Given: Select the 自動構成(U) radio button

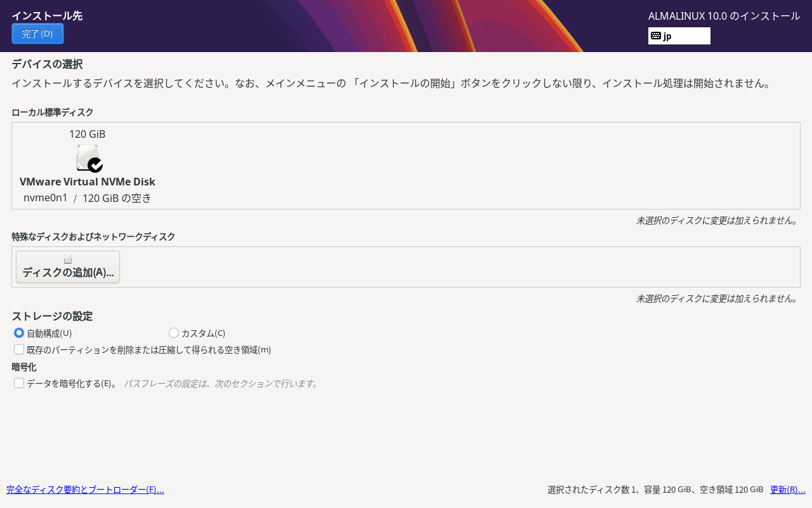Looking at the screenshot, I should point(19,333).
